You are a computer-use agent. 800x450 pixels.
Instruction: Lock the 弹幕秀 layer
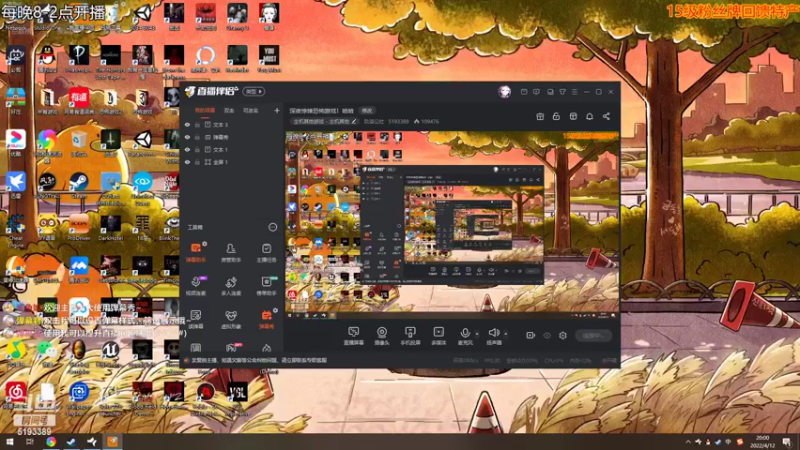point(197,137)
